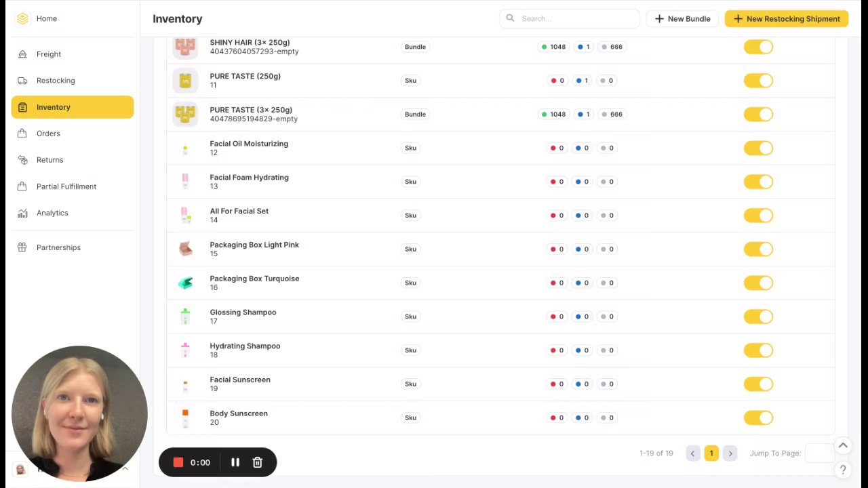
Task: Click the Packaging Box Turquoise thumbnail
Action: coord(185,283)
